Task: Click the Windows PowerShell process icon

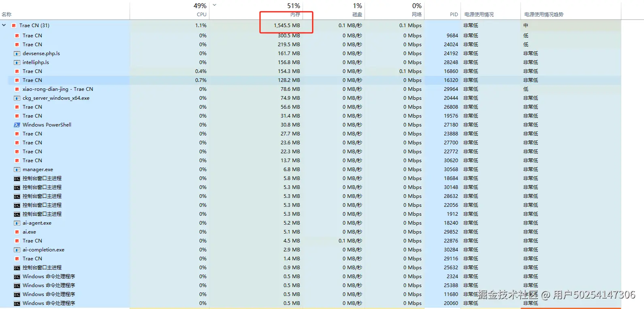Action: click(x=17, y=125)
